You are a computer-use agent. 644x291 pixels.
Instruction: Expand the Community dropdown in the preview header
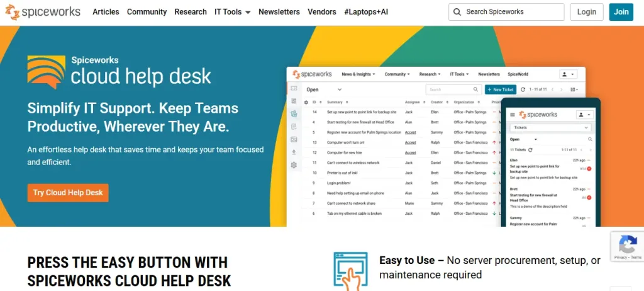[397, 74]
